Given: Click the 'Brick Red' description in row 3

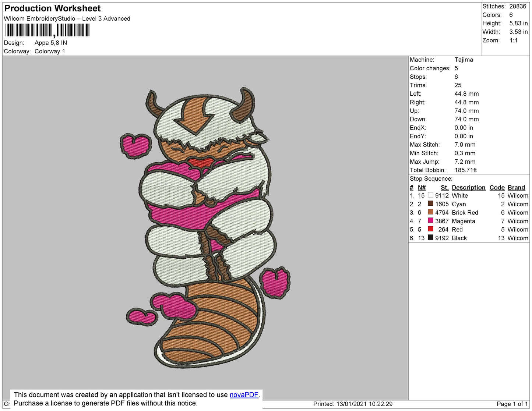Looking at the screenshot, I should point(465,213).
